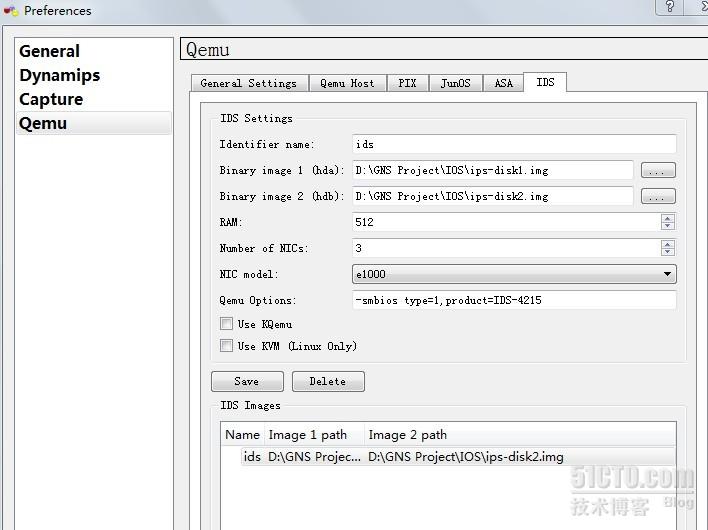Browse for Binary image 1 (hda) file
Screen dimensions: 708x530
(658, 171)
